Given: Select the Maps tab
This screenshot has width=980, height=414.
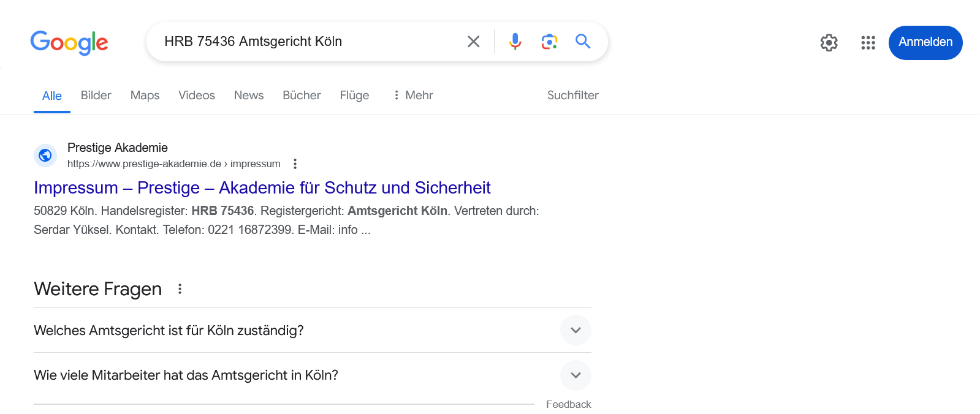Looking at the screenshot, I should click(145, 96).
